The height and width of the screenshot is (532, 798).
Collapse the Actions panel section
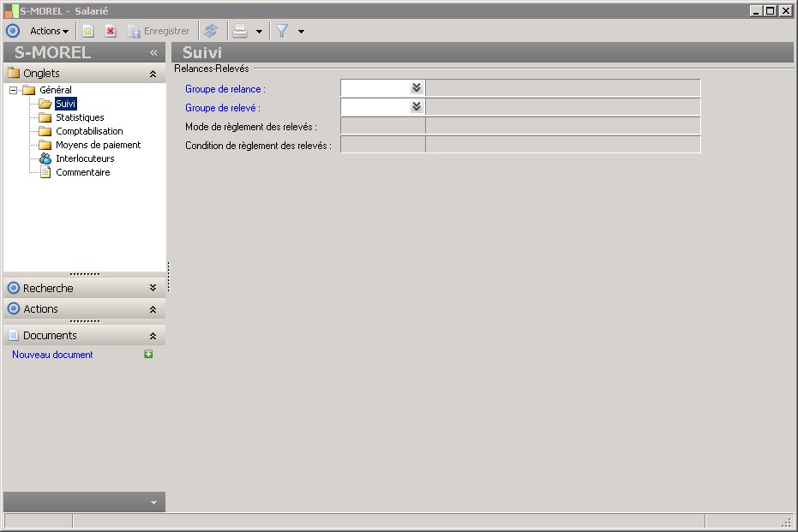(153, 309)
